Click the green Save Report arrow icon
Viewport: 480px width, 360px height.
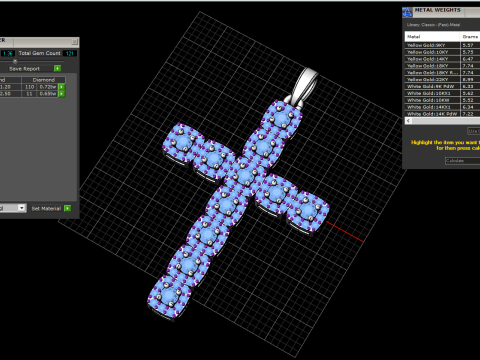click(x=58, y=68)
